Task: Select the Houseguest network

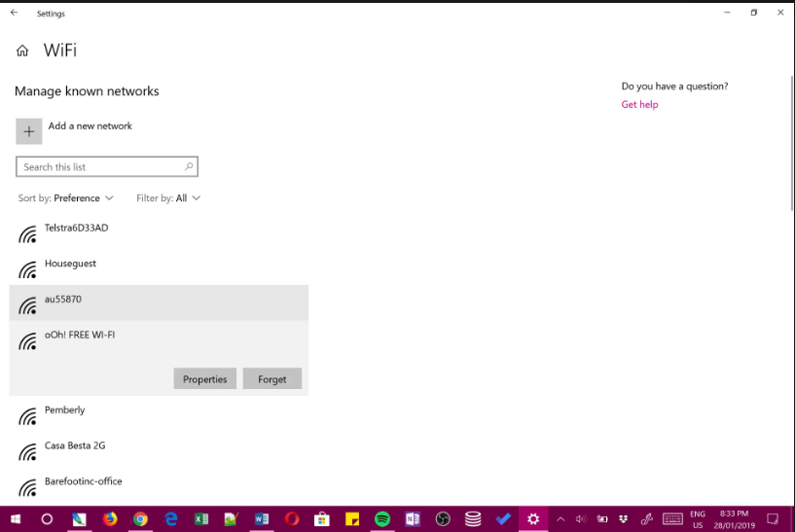Action: pyautogui.click(x=159, y=267)
